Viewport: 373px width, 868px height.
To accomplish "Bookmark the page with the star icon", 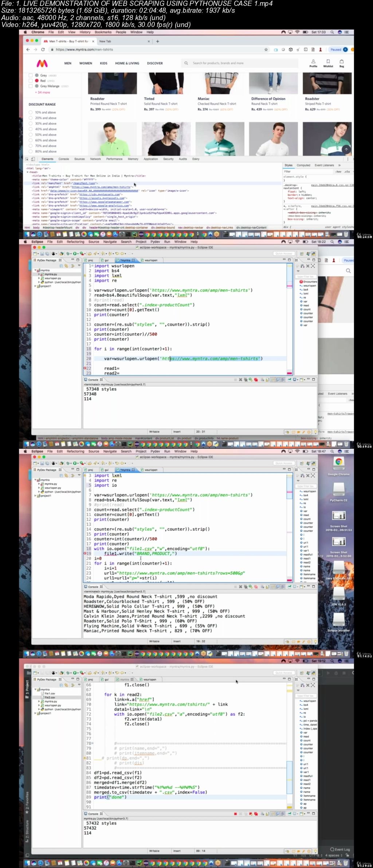I will tap(266, 50).
